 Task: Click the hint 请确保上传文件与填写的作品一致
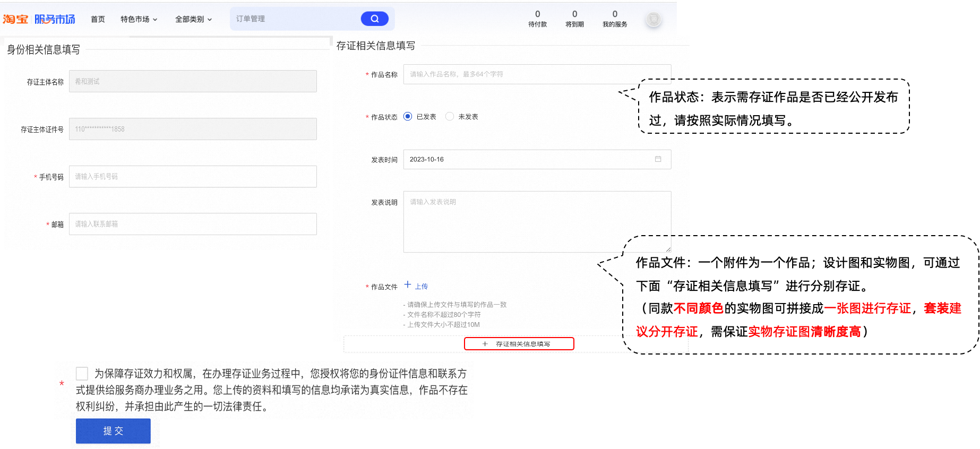[455, 305]
